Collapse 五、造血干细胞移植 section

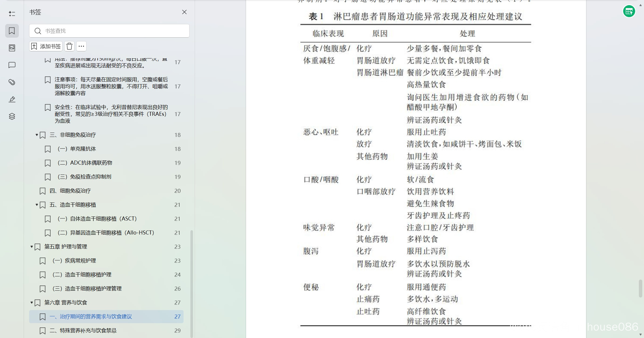[x=37, y=205]
